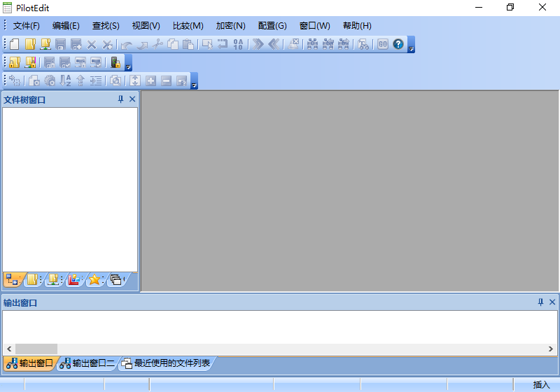Click the close file X icon
Viewport: 560px width, 392px height.
coord(92,44)
